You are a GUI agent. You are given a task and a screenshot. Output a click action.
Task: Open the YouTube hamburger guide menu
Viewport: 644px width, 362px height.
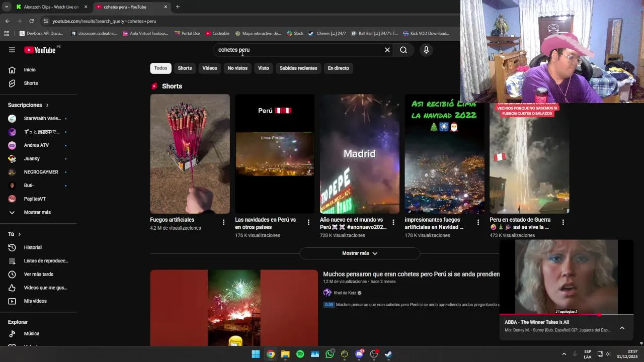point(12,50)
